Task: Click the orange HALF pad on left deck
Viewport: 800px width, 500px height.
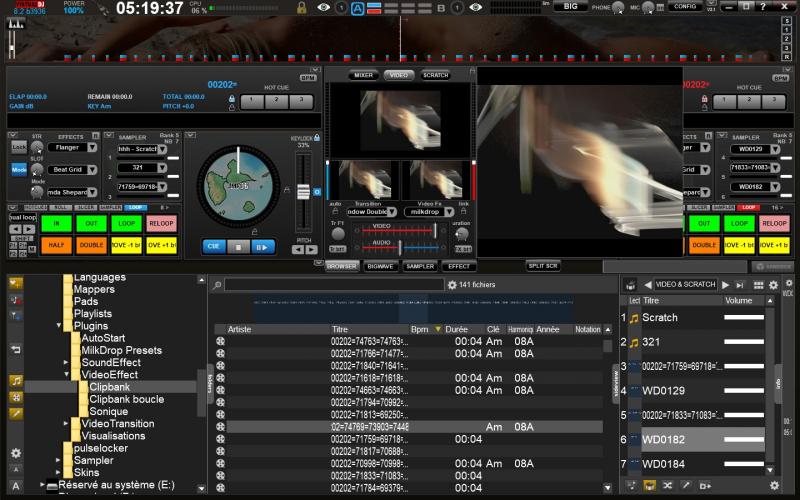Action: [56, 245]
